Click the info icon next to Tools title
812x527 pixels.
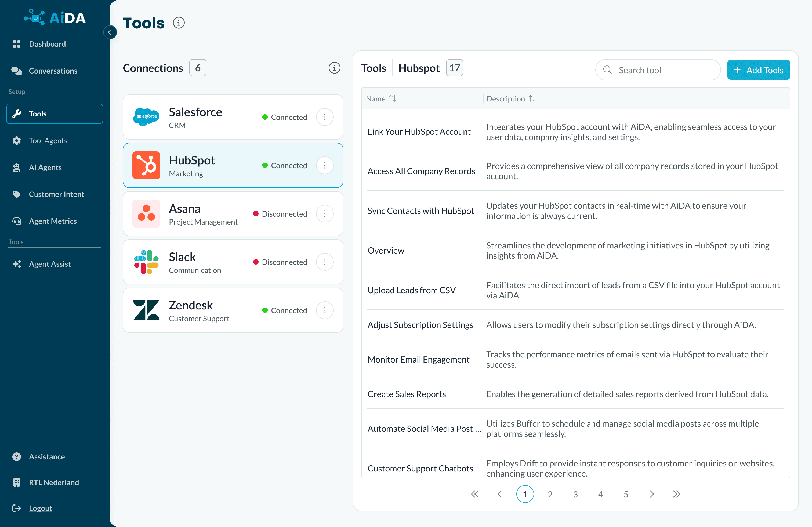click(179, 23)
